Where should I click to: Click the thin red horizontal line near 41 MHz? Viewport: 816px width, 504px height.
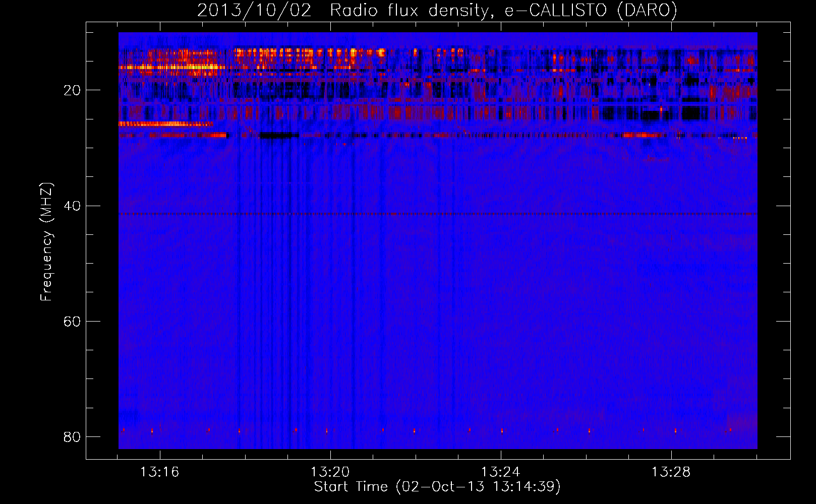pos(438,214)
